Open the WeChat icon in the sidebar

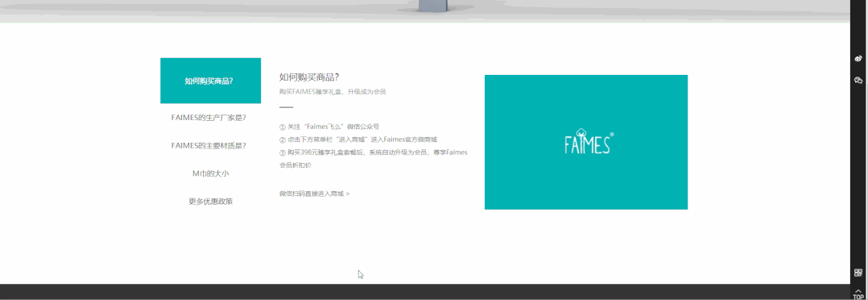(858, 81)
